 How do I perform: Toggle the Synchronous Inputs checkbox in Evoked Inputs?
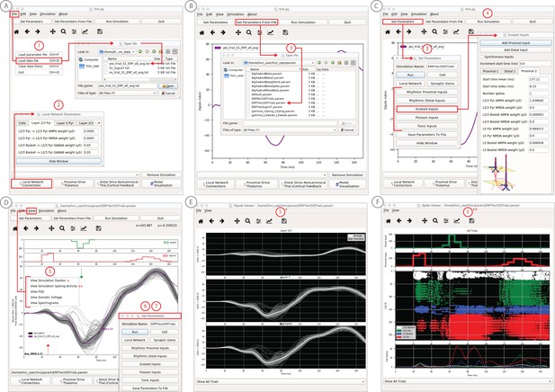pyautogui.click(x=482, y=57)
